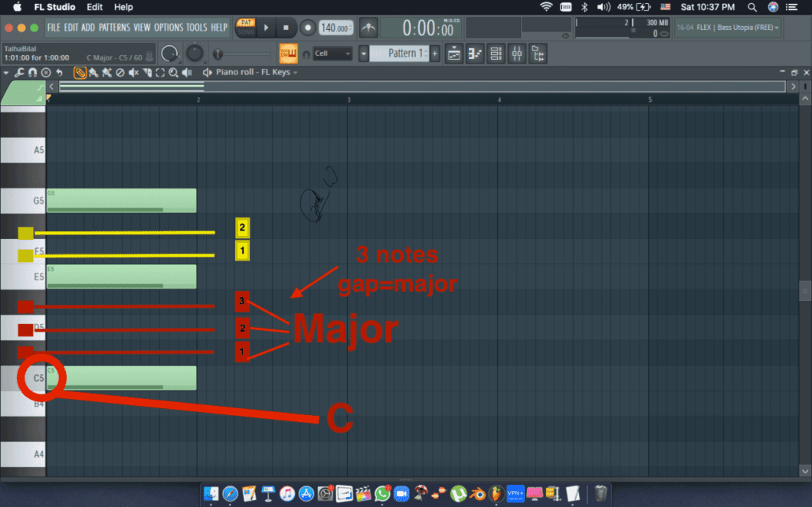
Task: Toggle pattern/song mode to SONG
Action: coord(245,32)
